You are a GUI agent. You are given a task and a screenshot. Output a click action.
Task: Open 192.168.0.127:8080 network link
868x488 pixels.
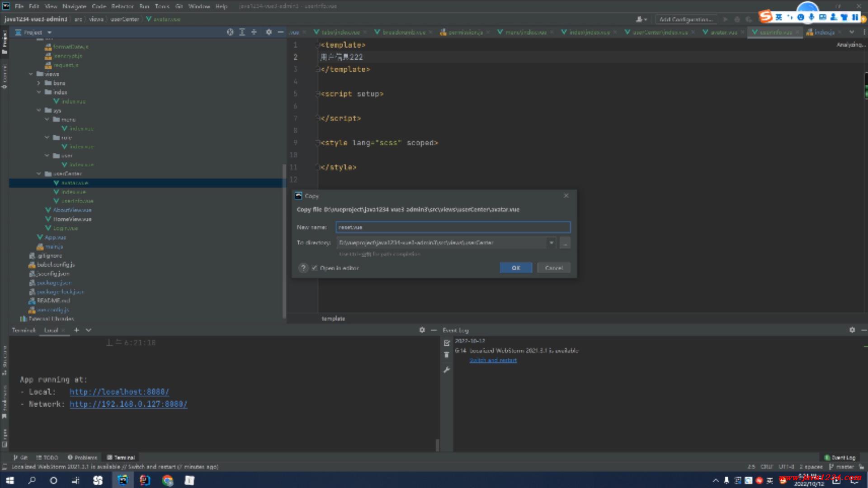tap(128, 404)
